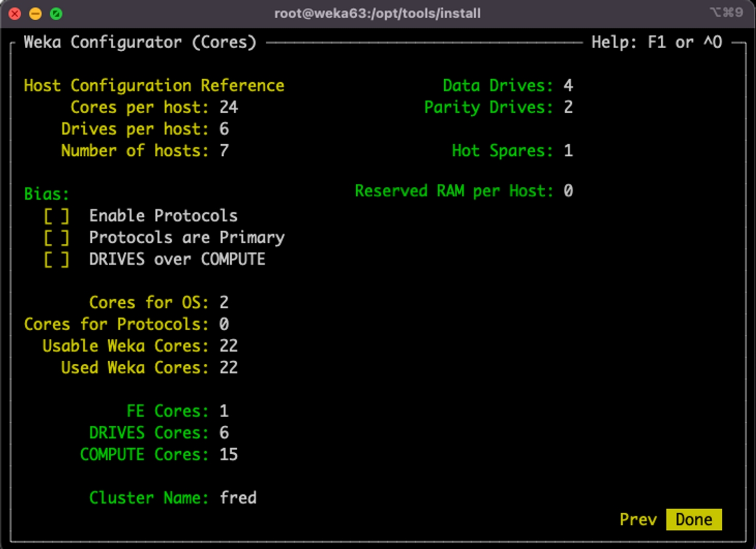Click the Cores per host value 24
The width and height of the screenshot is (756, 549).
point(228,107)
